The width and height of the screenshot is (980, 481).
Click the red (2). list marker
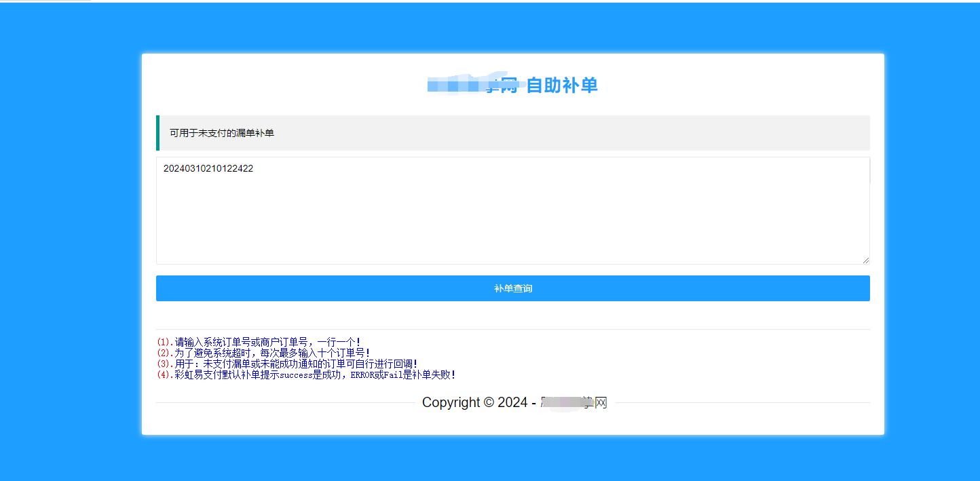165,353
